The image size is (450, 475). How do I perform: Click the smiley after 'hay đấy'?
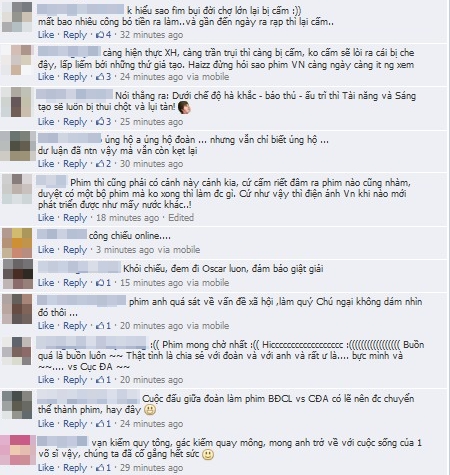pos(150,410)
